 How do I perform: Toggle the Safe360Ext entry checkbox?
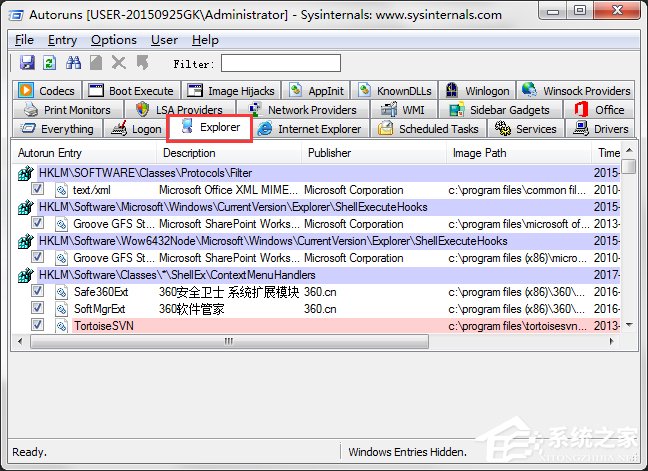(x=38, y=291)
